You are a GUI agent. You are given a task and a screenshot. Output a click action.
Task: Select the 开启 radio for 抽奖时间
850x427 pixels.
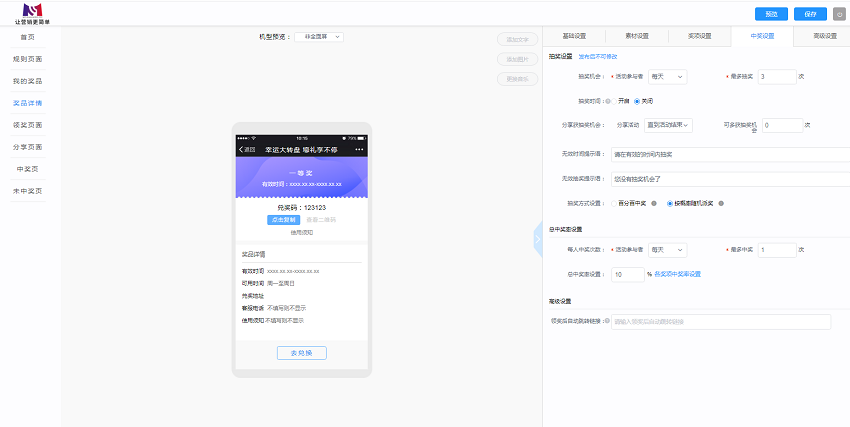pos(614,101)
